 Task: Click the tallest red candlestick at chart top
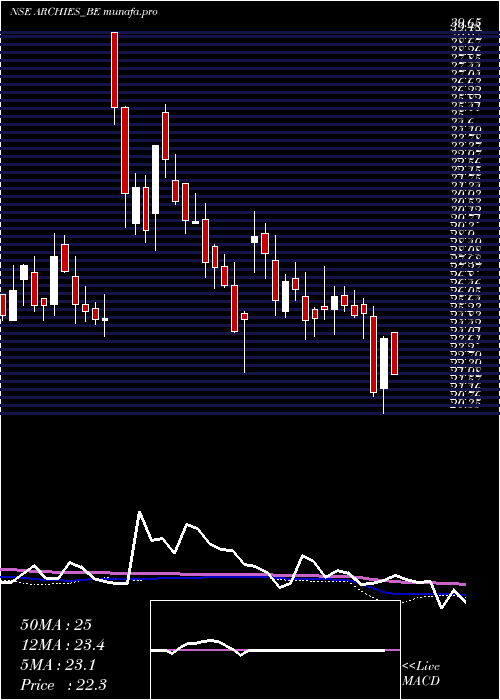[115, 70]
